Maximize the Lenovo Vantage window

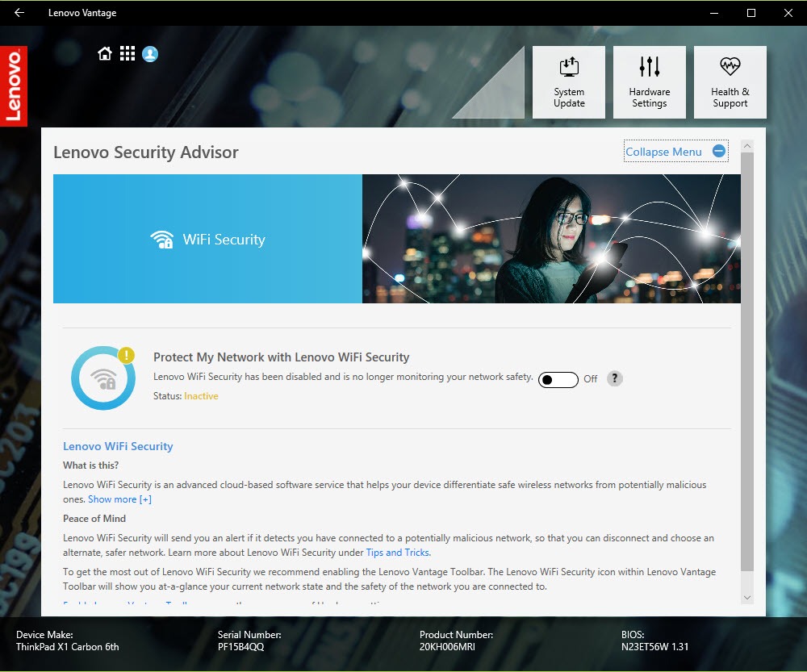tap(751, 13)
